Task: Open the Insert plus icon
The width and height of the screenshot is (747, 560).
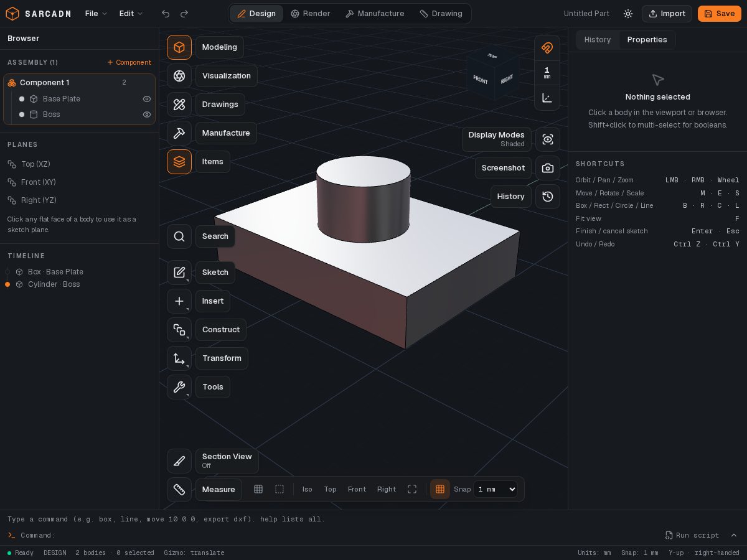Action: coord(179,301)
